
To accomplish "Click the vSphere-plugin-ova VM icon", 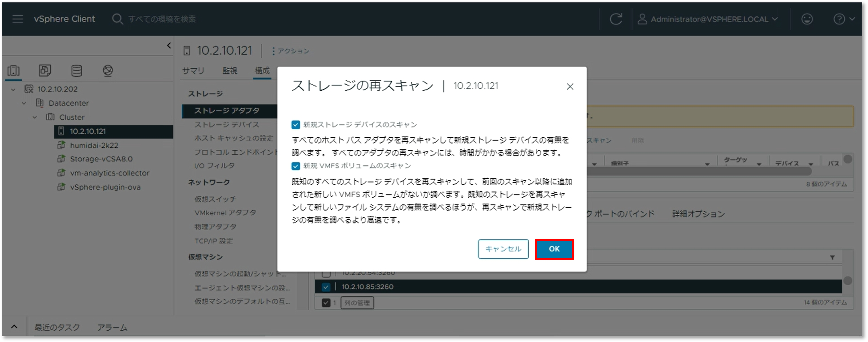I will tap(61, 187).
